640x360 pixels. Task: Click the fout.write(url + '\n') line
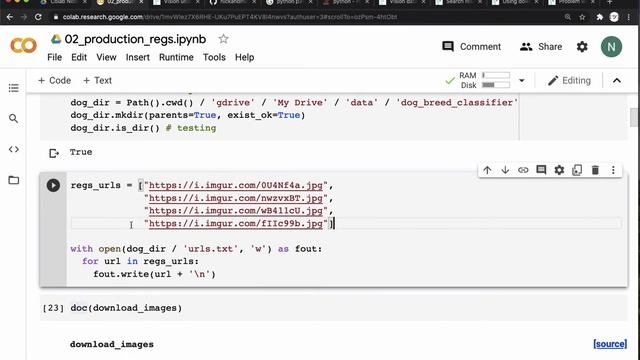[154, 274]
